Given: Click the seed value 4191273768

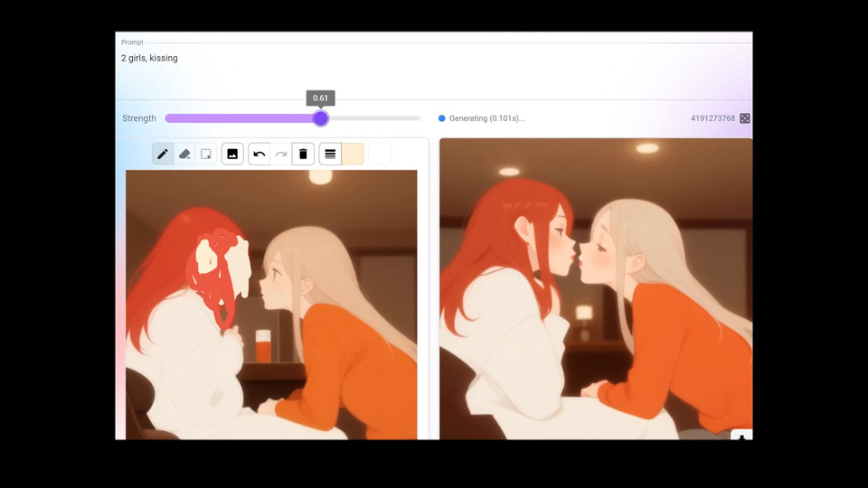Looking at the screenshot, I should pyautogui.click(x=712, y=118).
